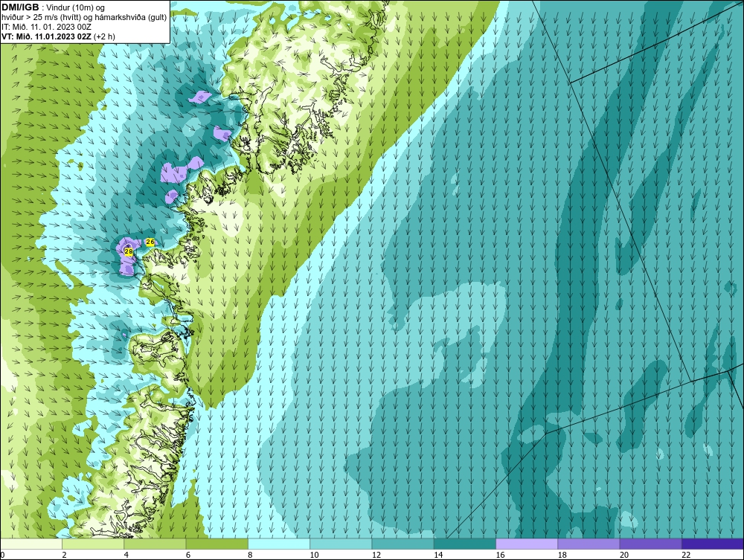Click the 18–20 m/s purple legend swatch
This screenshot has height=560, width=744.
589,544
